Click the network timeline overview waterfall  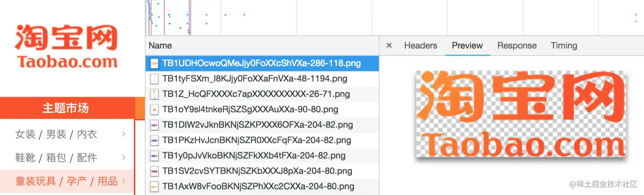click(394, 17)
